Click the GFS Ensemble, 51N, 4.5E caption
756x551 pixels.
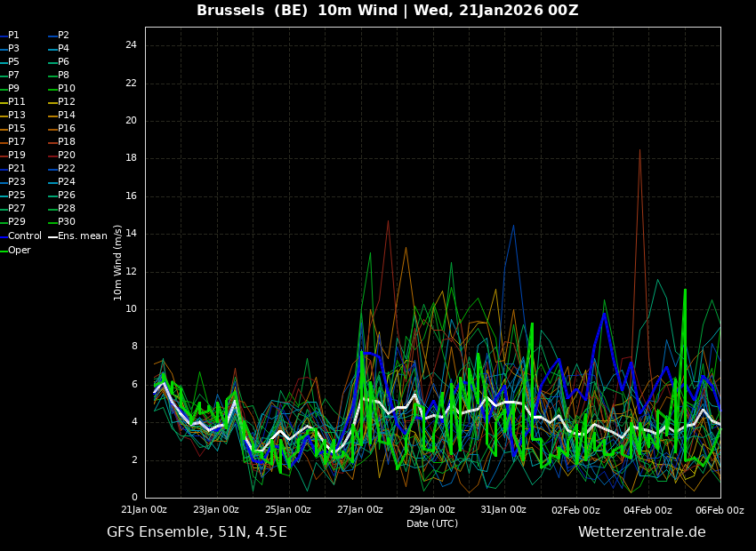pos(197,532)
